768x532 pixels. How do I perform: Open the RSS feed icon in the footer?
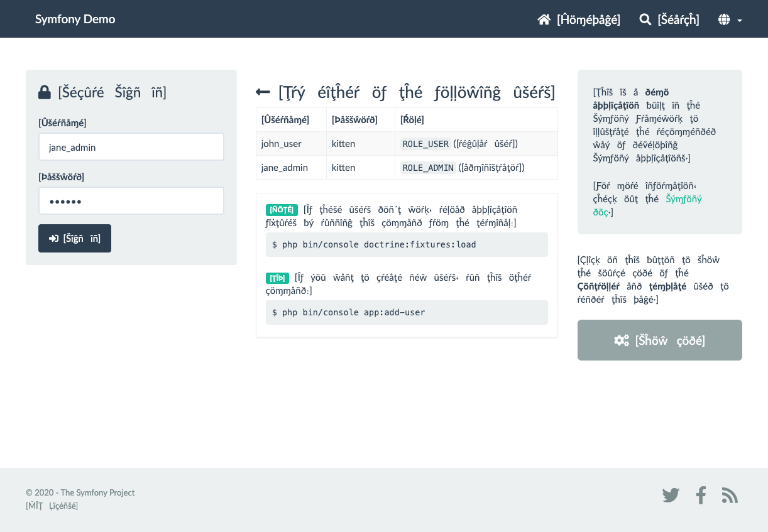coord(730,495)
